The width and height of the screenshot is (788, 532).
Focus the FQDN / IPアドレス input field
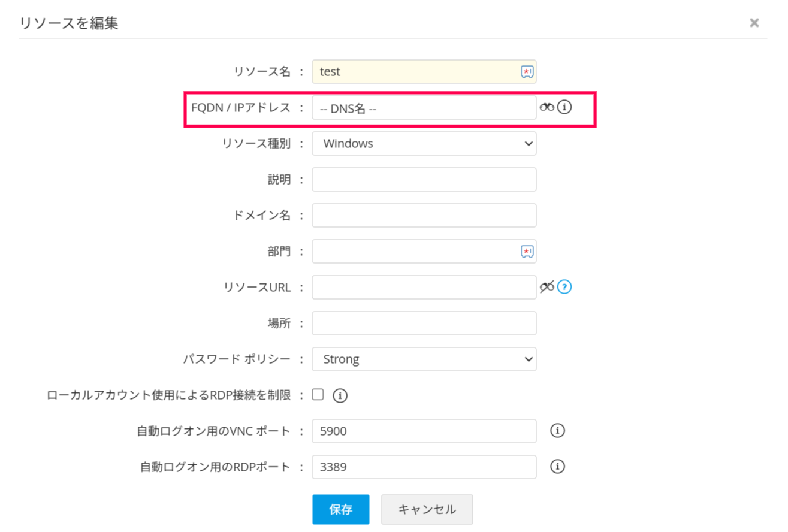424,108
